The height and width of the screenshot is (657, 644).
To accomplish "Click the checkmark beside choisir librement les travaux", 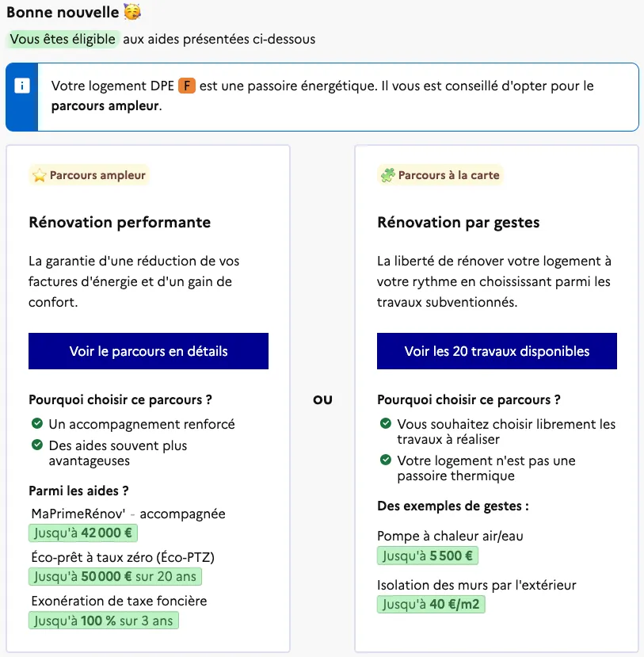I will tap(385, 424).
